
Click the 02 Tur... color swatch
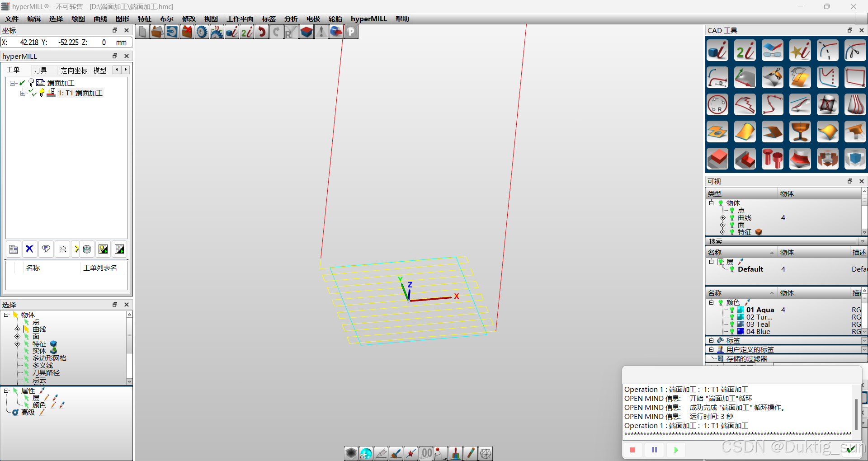point(741,317)
